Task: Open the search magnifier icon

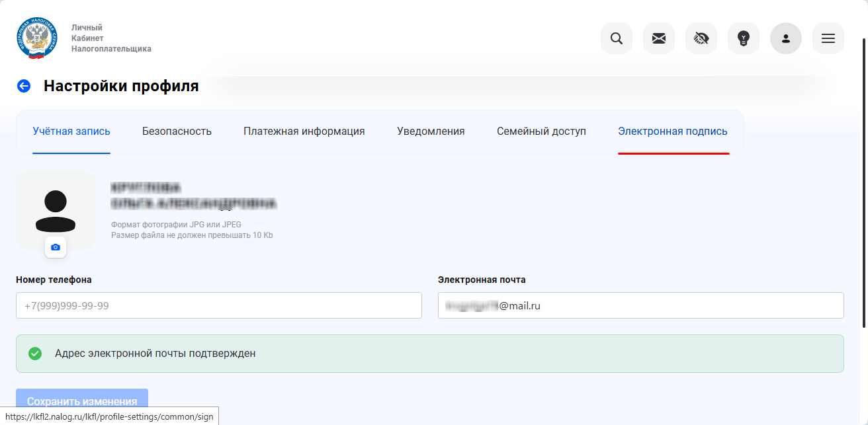Action: click(x=617, y=38)
